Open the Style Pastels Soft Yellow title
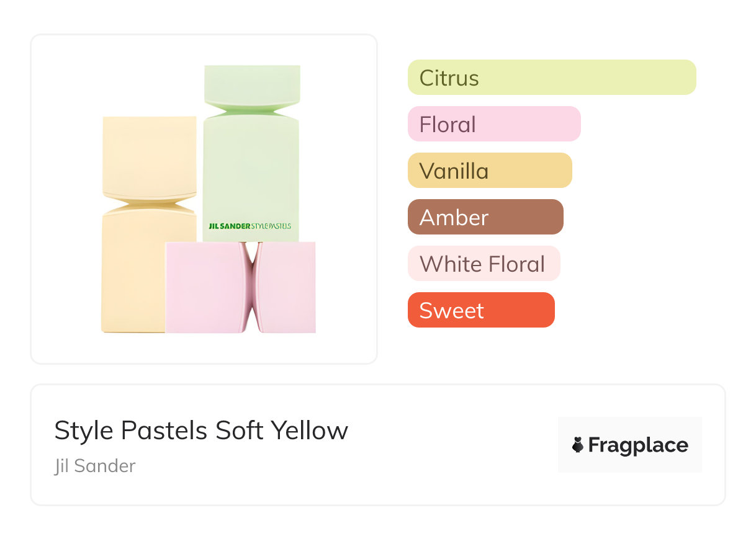The height and width of the screenshot is (536, 756). coord(201,431)
